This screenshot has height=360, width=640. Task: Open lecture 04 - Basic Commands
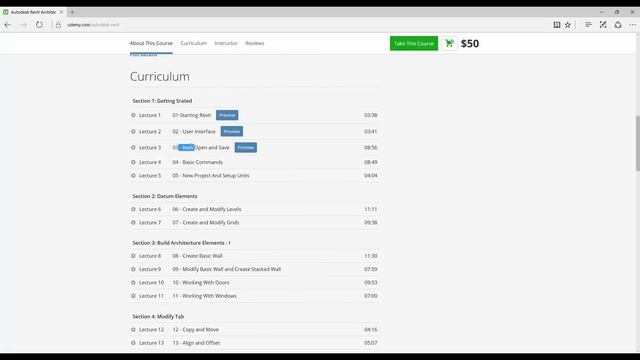tap(198, 162)
